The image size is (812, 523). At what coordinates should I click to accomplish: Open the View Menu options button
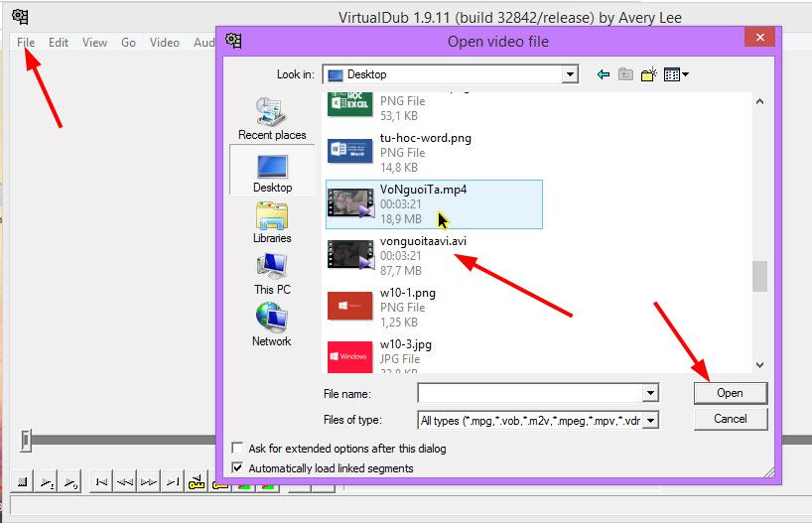click(676, 74)
